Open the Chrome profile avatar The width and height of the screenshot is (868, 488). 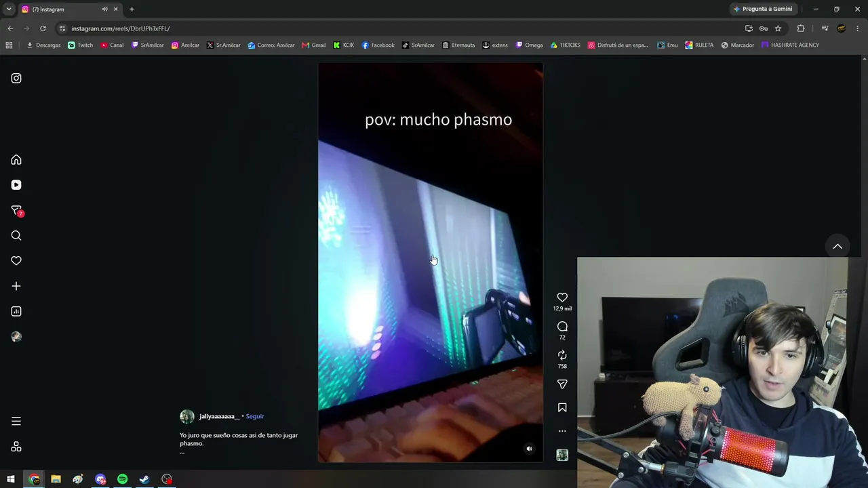point(842,28)
